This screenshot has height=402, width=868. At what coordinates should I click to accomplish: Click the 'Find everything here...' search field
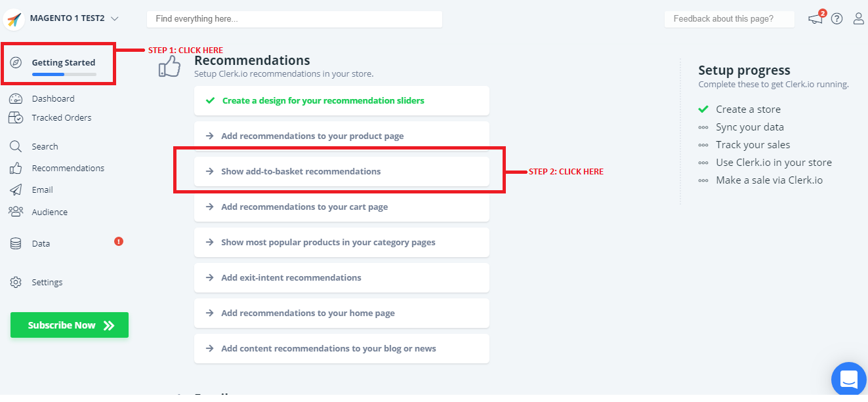[x=294, y=19]
